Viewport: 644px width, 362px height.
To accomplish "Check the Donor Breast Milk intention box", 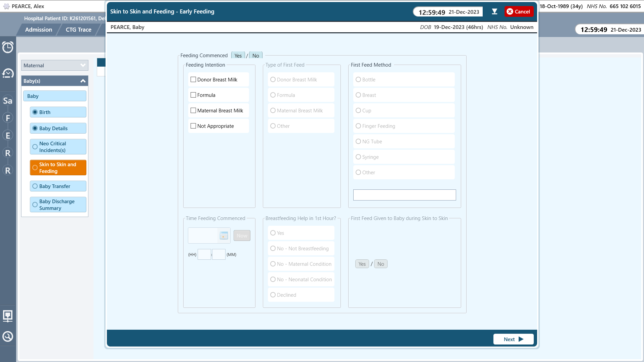I will coord(193,79).
